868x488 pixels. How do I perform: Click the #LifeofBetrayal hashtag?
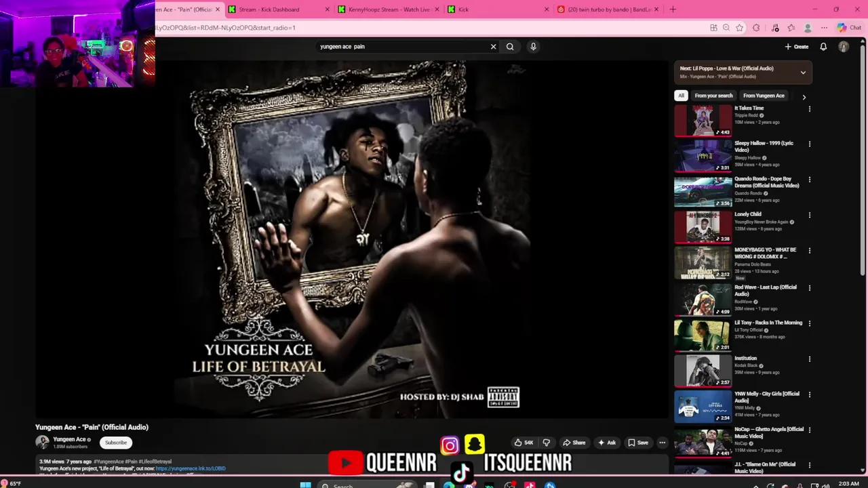[x=156, y=462]
